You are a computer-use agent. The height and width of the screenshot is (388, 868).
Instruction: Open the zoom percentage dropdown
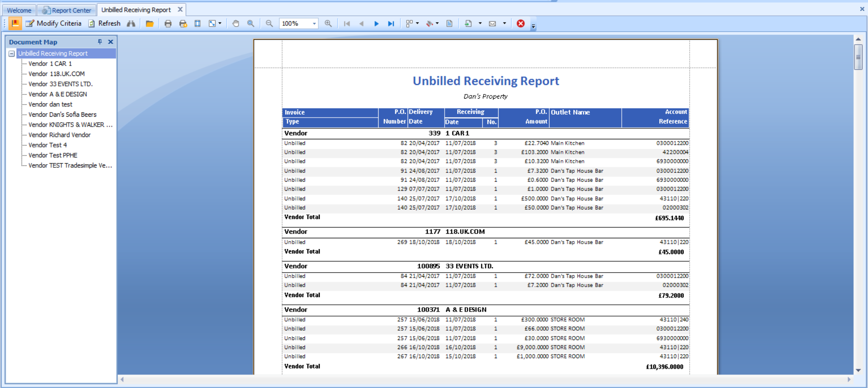click(314, 24)
